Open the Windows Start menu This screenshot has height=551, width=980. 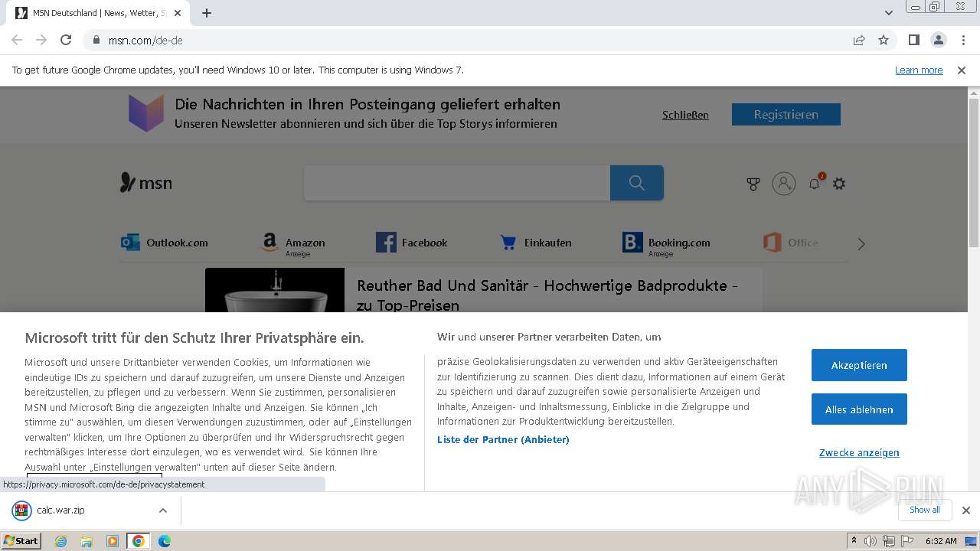21,540
